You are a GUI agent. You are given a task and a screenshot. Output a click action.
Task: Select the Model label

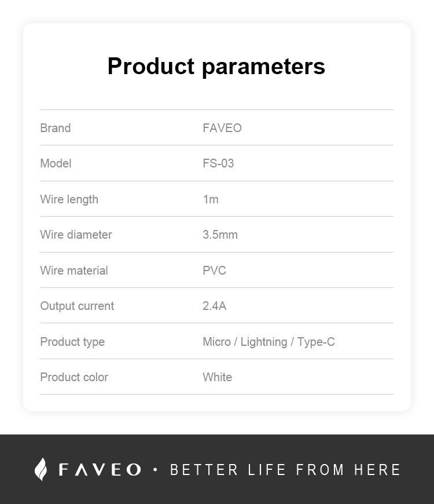[x=56, y=163]
